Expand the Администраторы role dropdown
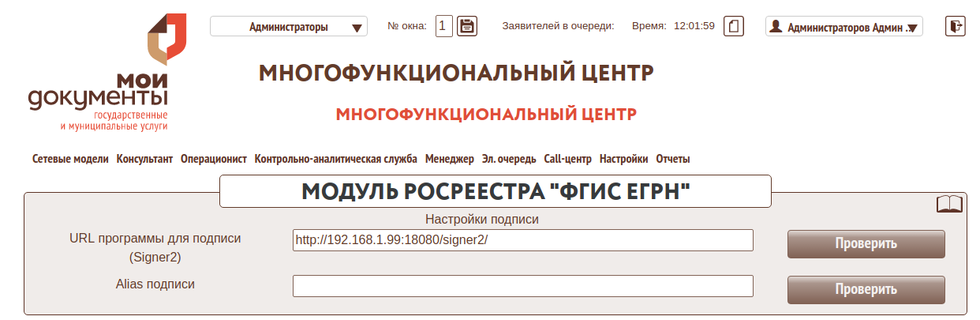The height and width of the screenshot is (320, 980). pyautogui.click(x=289, y=27)
